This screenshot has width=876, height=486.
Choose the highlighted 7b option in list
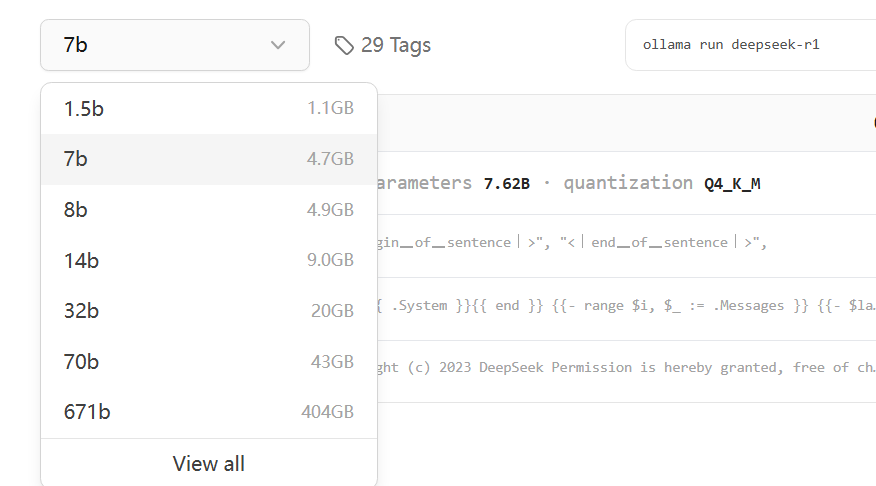coord(208,159)
